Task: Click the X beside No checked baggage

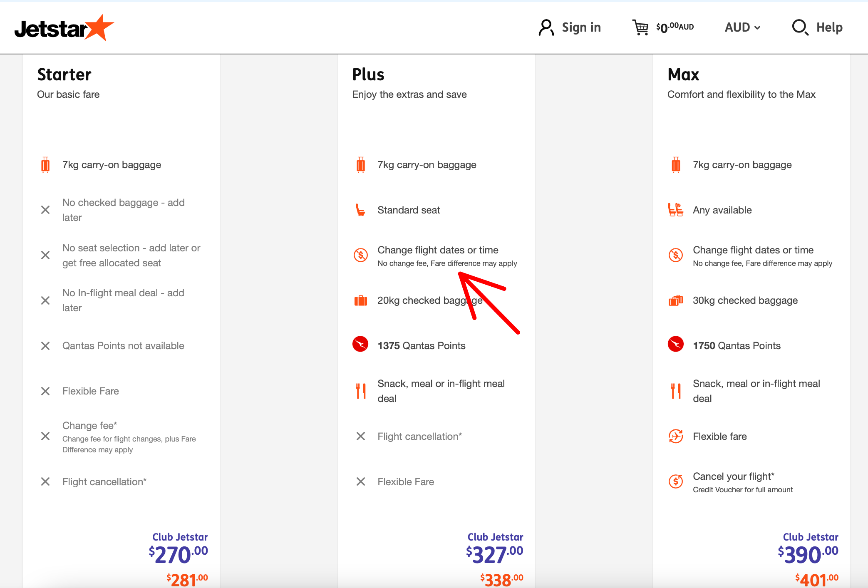Action: (45, 210)
